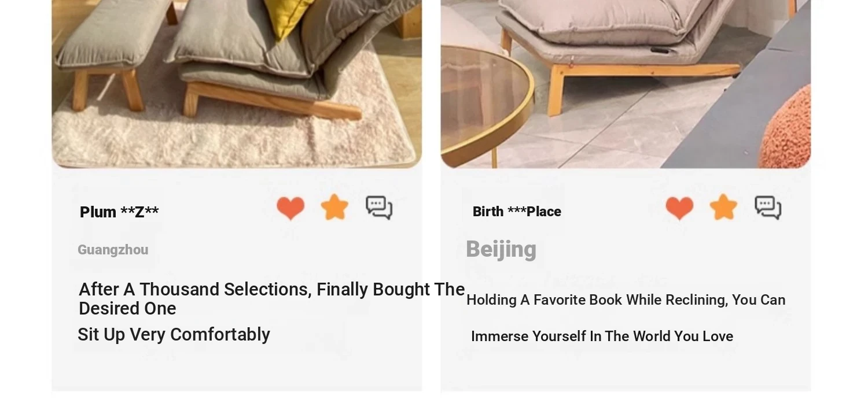Screen dimensions: 868x418
Task: Click the Guangzhou location label
Action: tap(113, 250)
